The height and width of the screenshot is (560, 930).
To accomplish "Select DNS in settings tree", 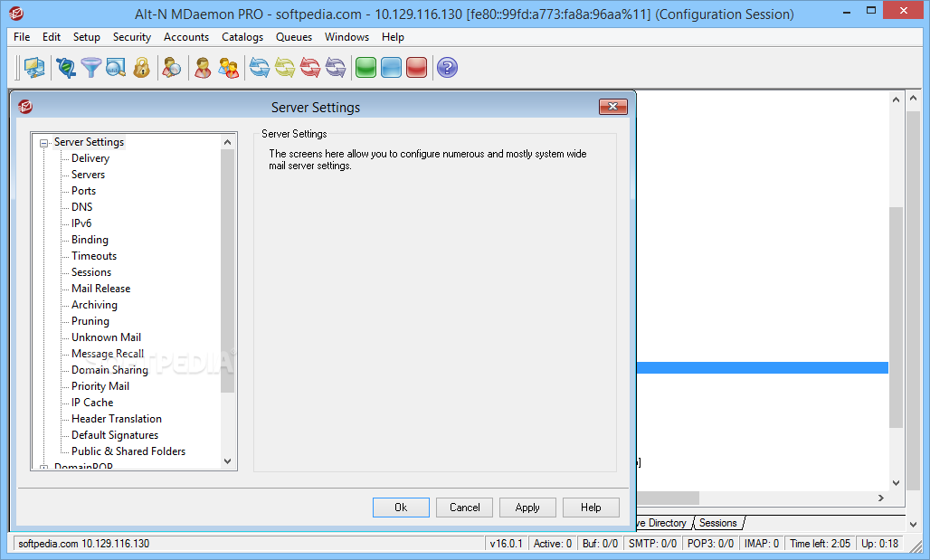I will click(x=81, y=207).
